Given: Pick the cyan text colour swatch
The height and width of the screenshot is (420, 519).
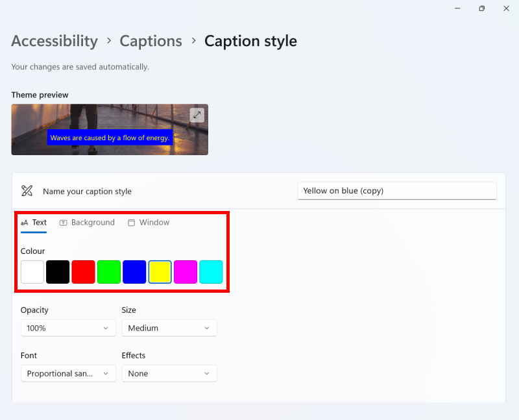Looking at the screenshot, I should [211, 272].
